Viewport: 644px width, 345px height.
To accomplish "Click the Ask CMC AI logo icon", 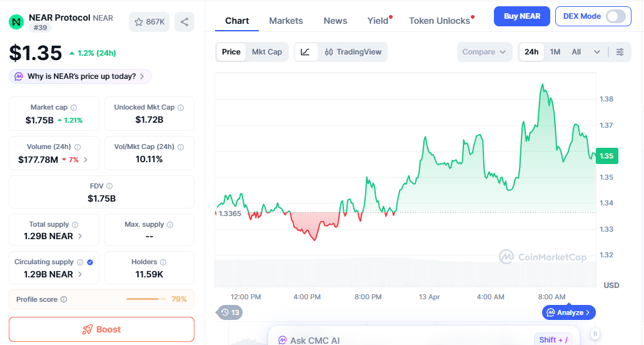I will point(282,341).
